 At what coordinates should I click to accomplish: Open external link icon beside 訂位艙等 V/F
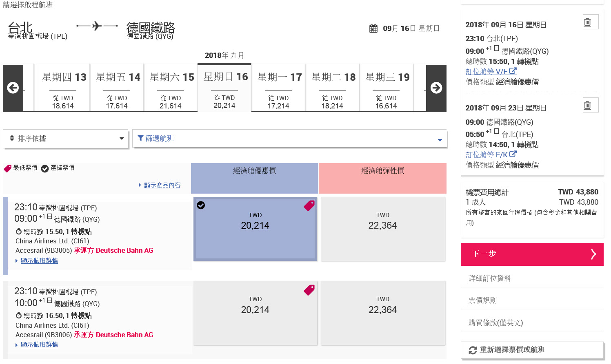click(x=513, y=71)
